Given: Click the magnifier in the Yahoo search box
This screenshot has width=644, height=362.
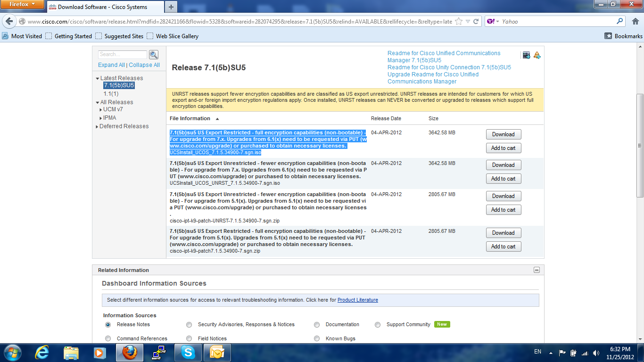Looking at the screenshot, I should click(x=620, y=21).
